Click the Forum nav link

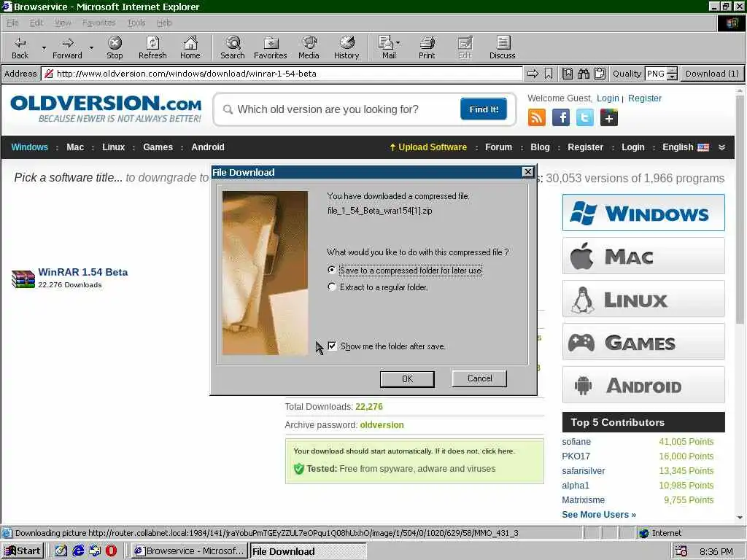[498, 147]
